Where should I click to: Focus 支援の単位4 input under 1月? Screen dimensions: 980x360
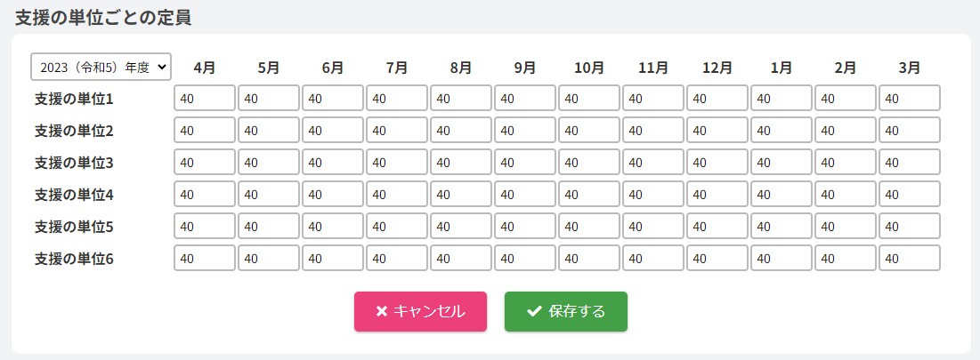[782, 195]
